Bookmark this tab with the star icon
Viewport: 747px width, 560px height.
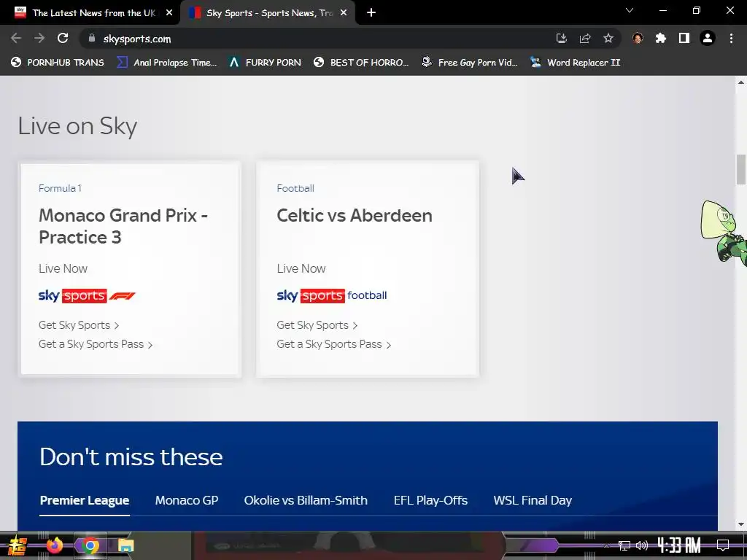[x=608, y=39]
